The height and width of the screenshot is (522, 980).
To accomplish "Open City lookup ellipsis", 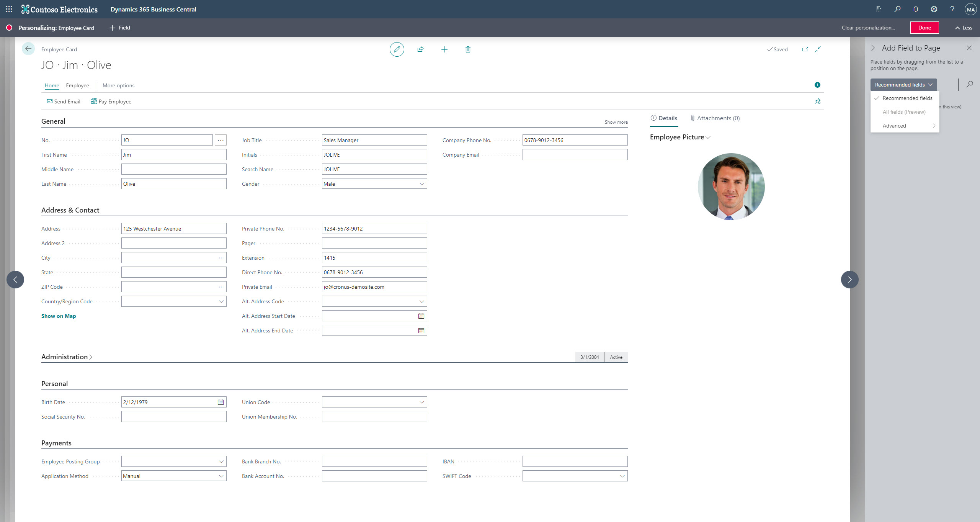I will tap(221, 258).
